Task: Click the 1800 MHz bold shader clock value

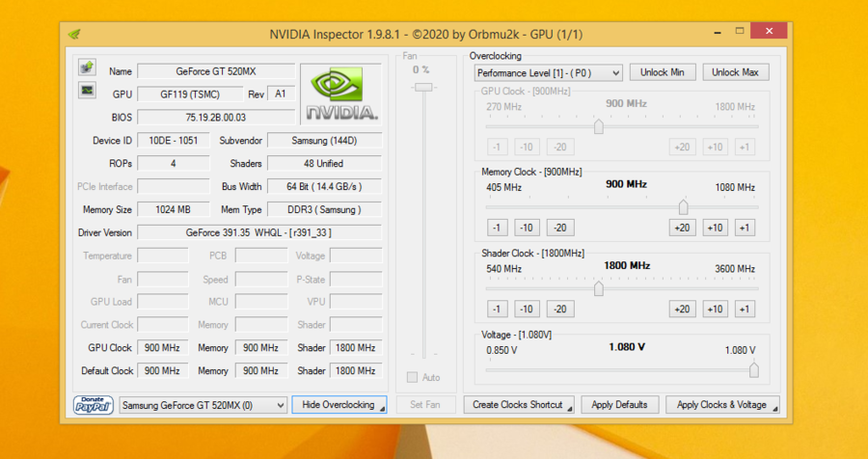Action: click(627, 266)
